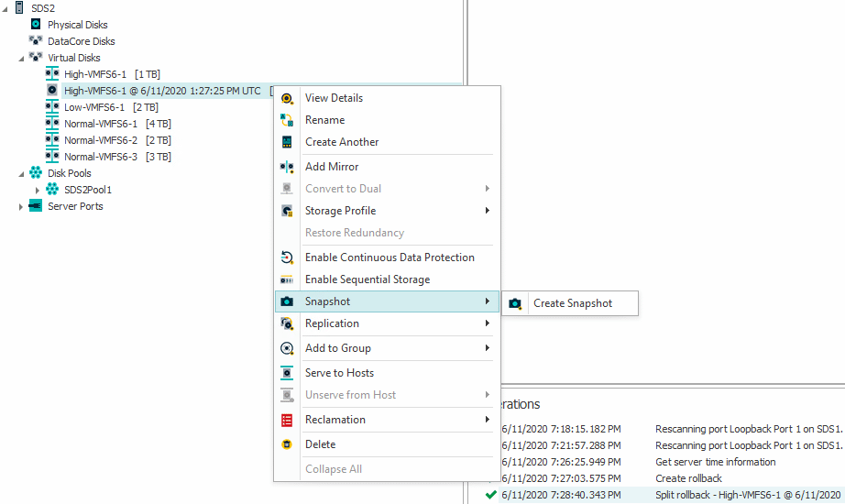Select Normal-VMFS6-1 [4 TB] virtual disk
The height and width of the screenshot is (504, 845).
pyautogui.click(x=117, y=124)
